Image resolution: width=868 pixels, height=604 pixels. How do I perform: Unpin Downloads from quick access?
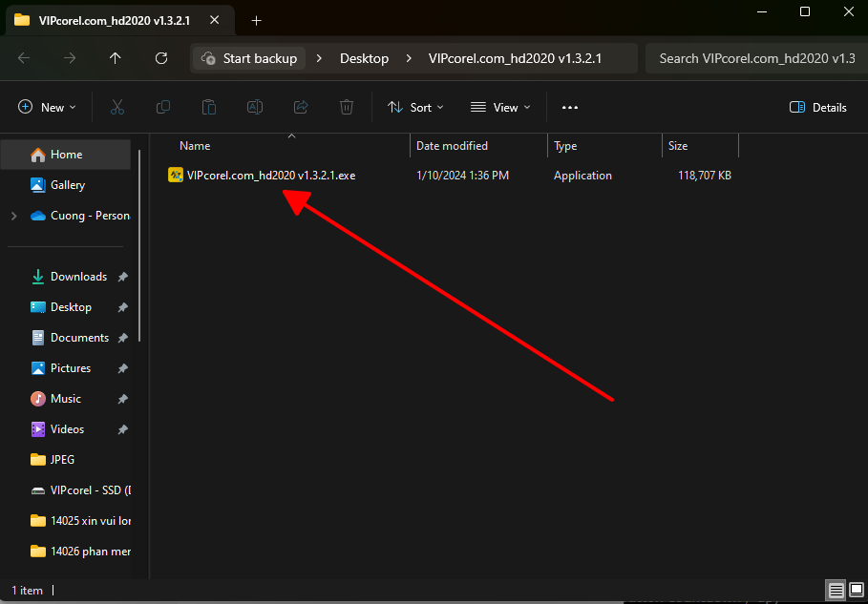(x=123, y=277)
